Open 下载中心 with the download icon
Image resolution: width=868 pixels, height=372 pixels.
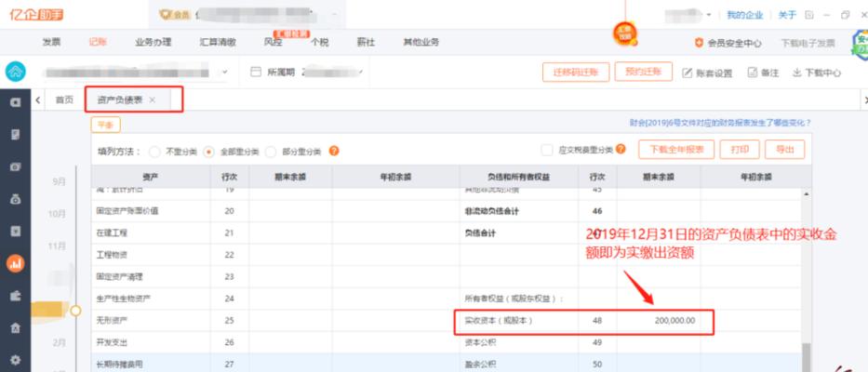[817, 73]
